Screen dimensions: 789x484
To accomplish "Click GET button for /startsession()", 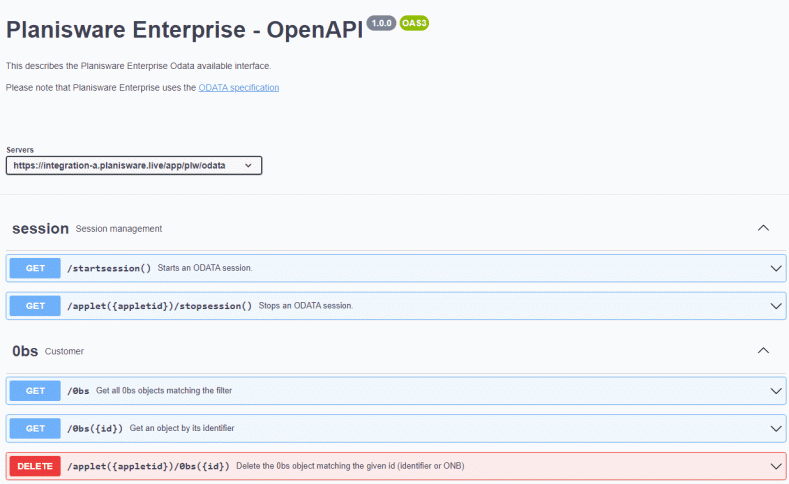I will click(x=35, y=268).
